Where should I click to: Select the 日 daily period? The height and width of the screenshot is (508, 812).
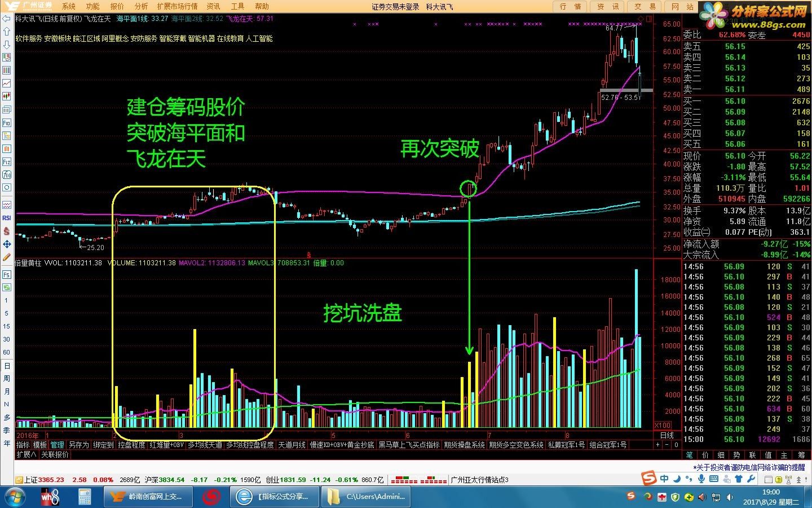pos(7,366)
